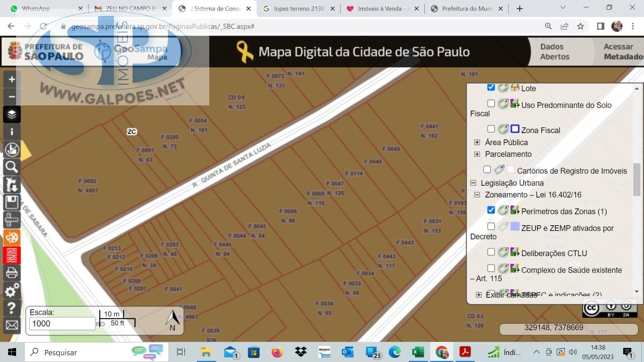Screen dimensions: 644x362
Task: Expand the Parcelamento tree node
Action: [x=477, y=154]
